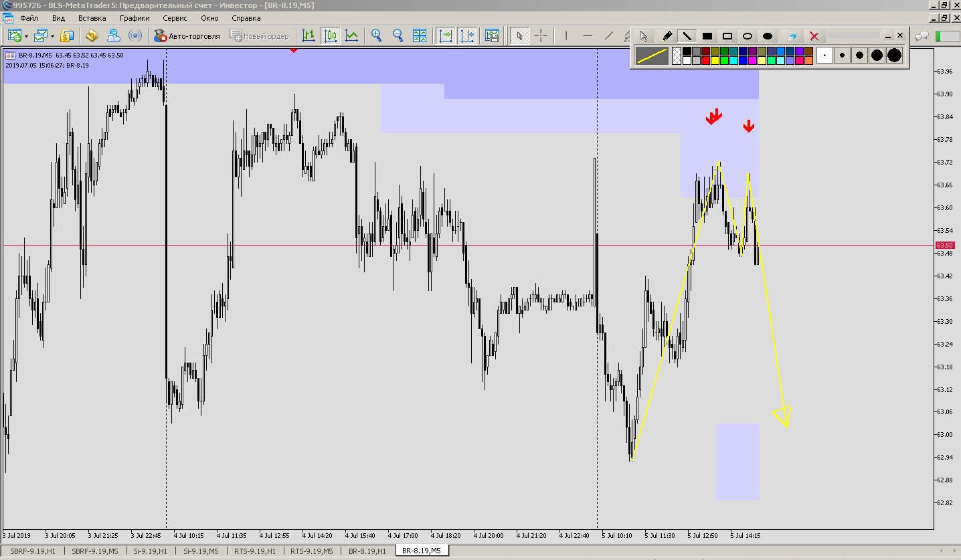Screen dimensions: 961x560
Task: Click the line style preview box
Action: point(652,56)
